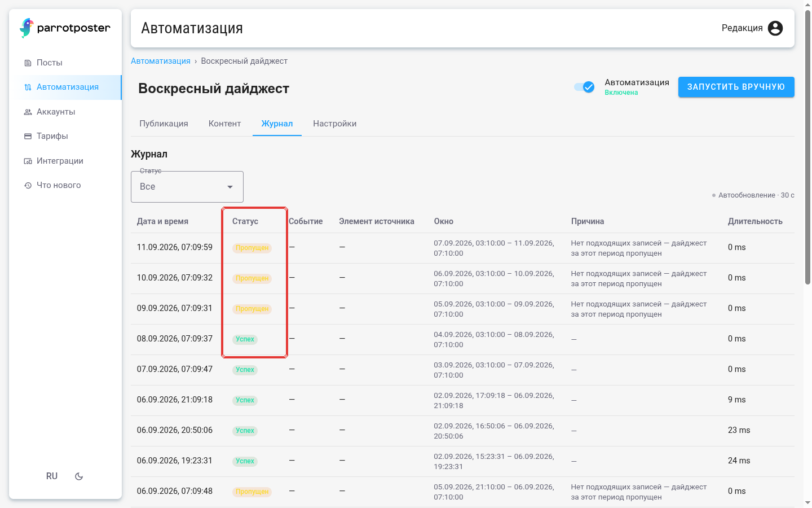812x508 pixels.
Task: Switch to the Контент tab
Action: 224,124
